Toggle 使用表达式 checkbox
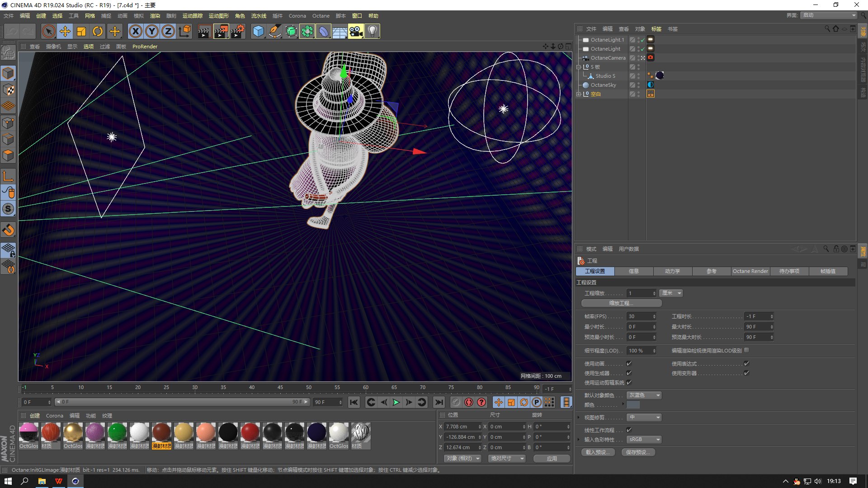The width and height of the screenshot is (868, 488). point(746,364)
